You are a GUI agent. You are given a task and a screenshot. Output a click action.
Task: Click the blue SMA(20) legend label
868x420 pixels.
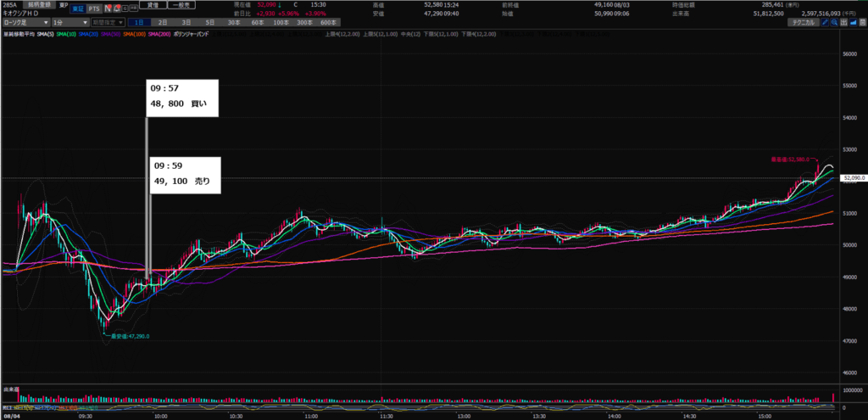click(88, 34)
